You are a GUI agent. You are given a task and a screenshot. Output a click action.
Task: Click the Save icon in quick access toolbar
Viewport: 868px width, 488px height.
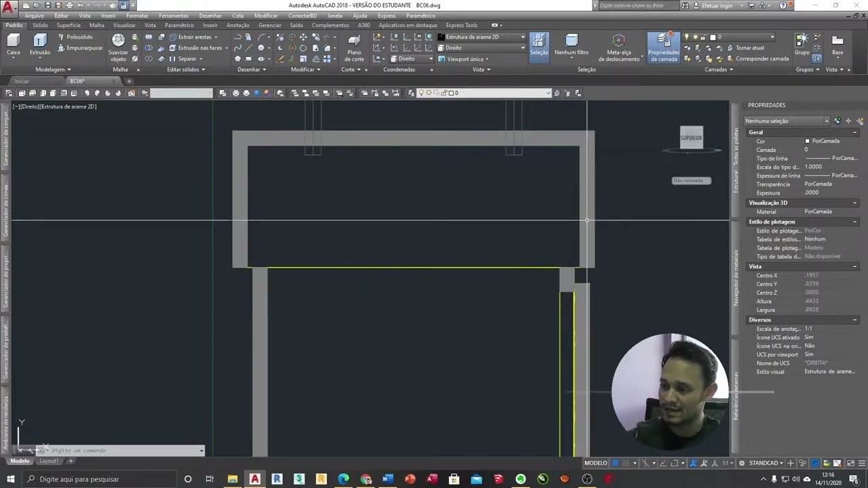tap(47, 5)
